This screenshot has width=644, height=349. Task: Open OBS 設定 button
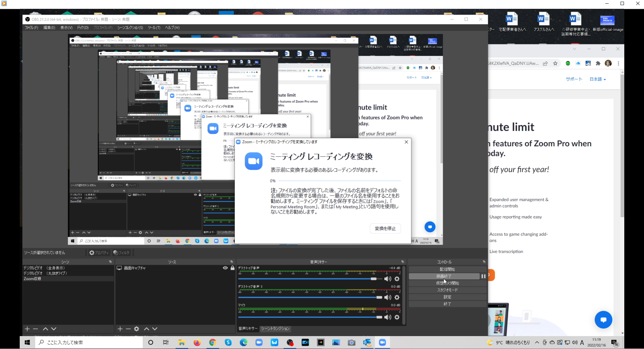[x=448, y=297]
